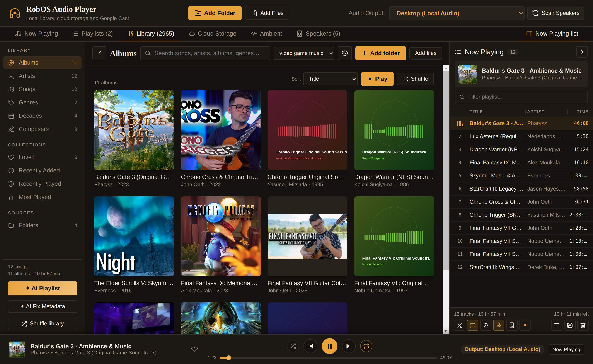
Task: Click the Filter playlist field
Action: click(521, 97)
